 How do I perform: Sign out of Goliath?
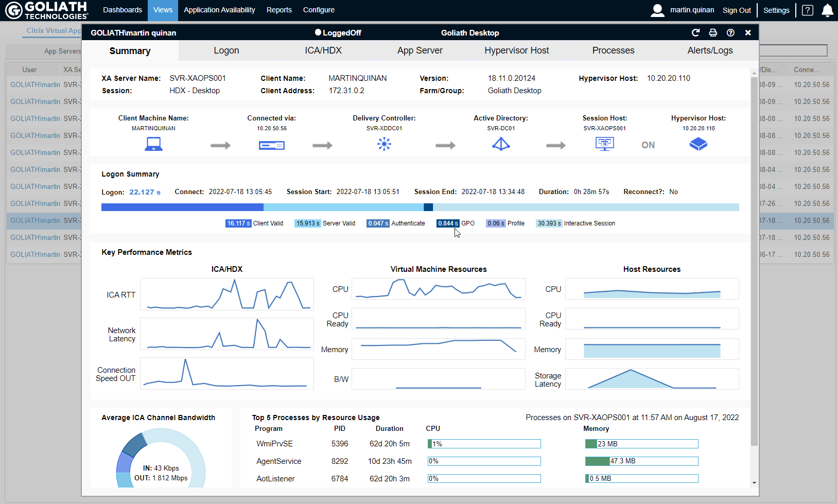pos(737,10)
